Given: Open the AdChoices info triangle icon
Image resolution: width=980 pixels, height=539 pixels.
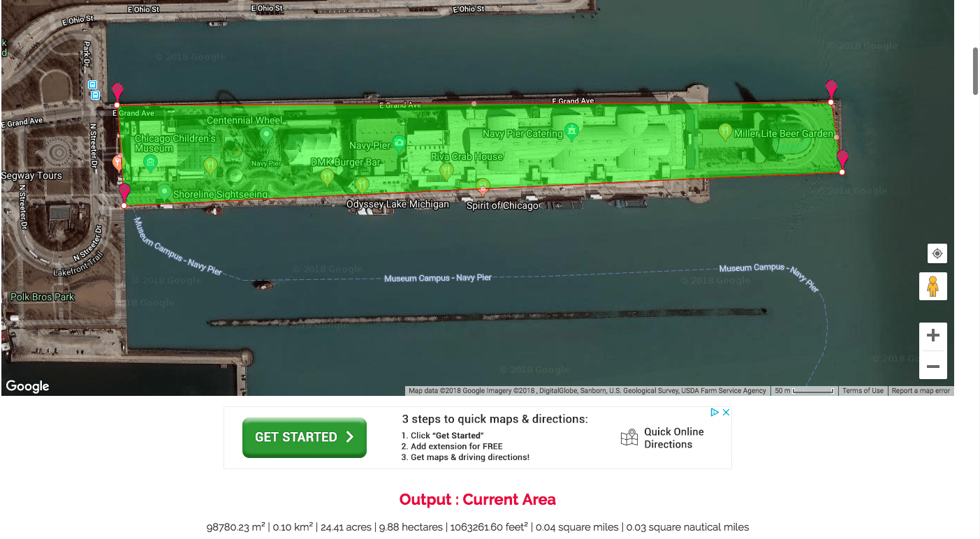Looking at the screenshot, I should pos(715,412).
